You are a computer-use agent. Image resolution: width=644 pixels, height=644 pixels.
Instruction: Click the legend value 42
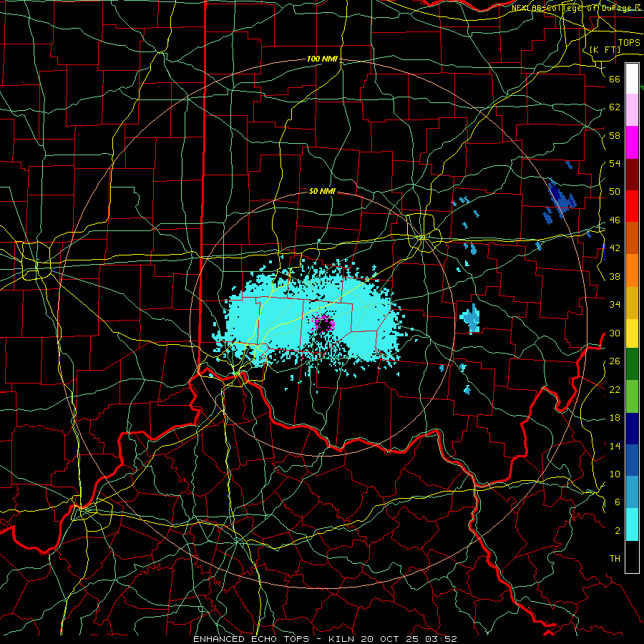(615, 248)
